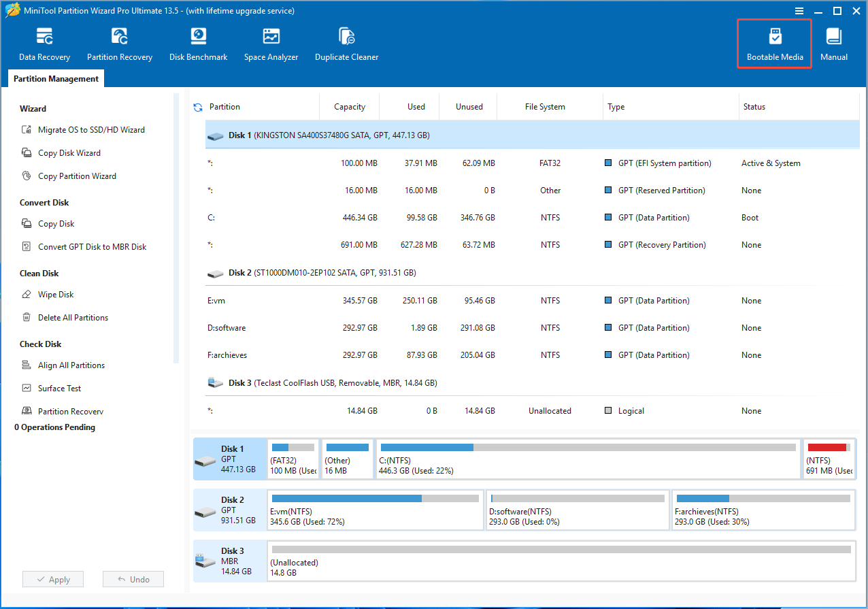This screenshot has height=609, width=868.
Task: Select the Partition Management tab
Action: pyautogui.click(x=56, y=79)
